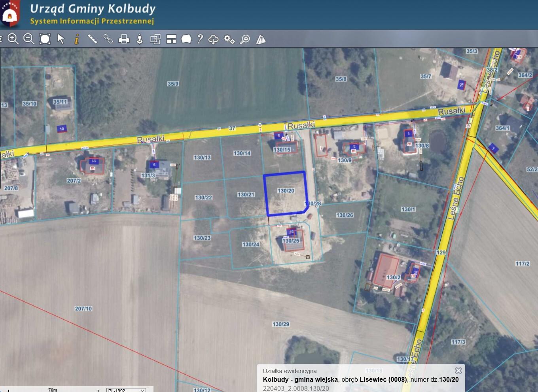Click parcel label 130/29
This screenshot has width=538, height=392.
[x=281, y=324]
